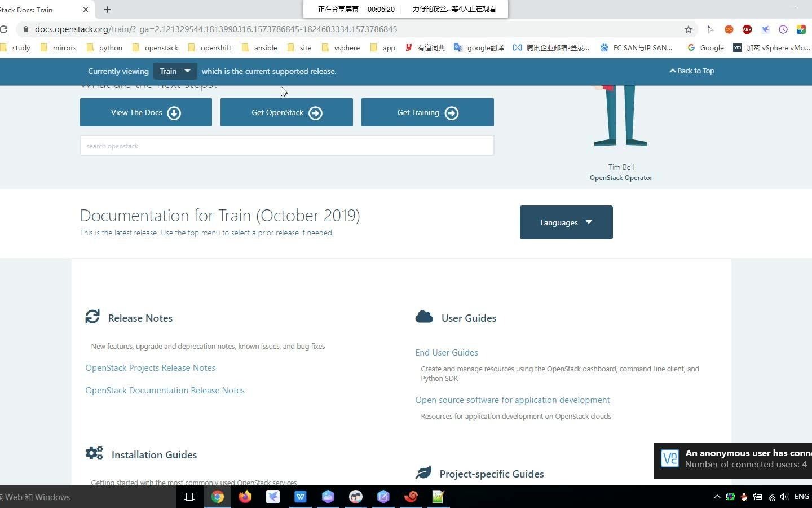Open the green notepad app on taskbar
The image size is (812, 508).
[438, 497]
